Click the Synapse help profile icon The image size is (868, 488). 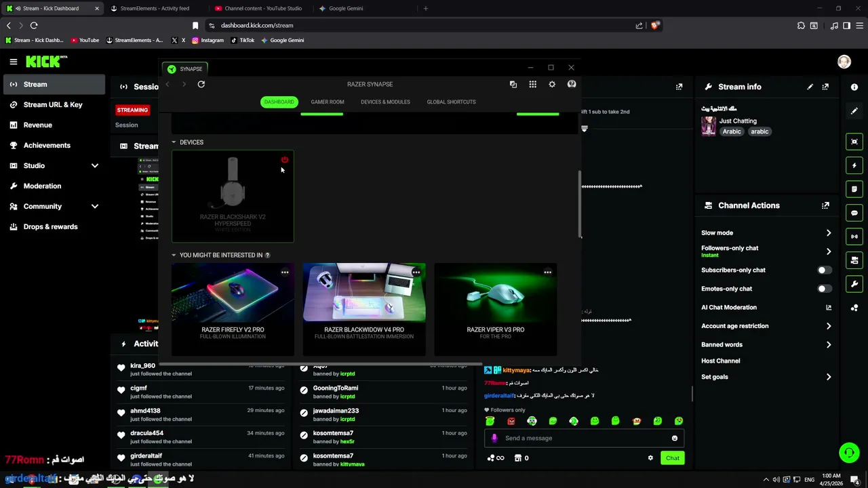(572, 84)
